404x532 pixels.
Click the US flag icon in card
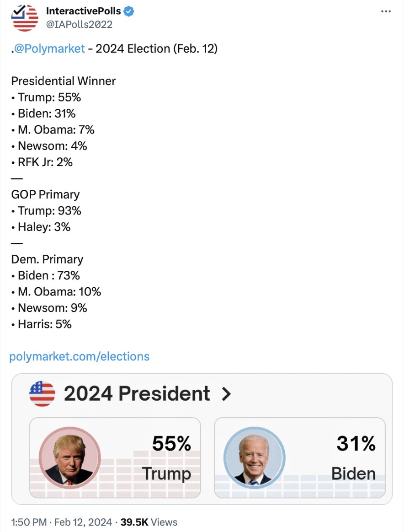click(x=42, y=393)
